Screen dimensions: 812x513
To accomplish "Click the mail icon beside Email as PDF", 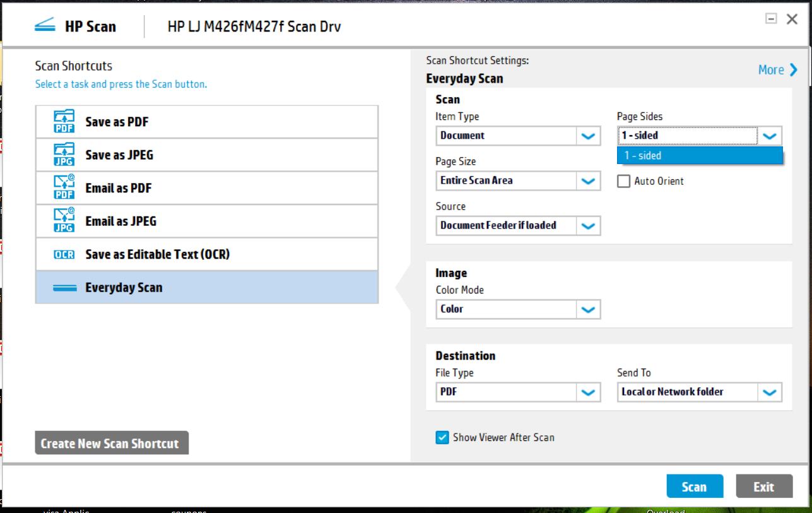I will click(x=64, y=188).
